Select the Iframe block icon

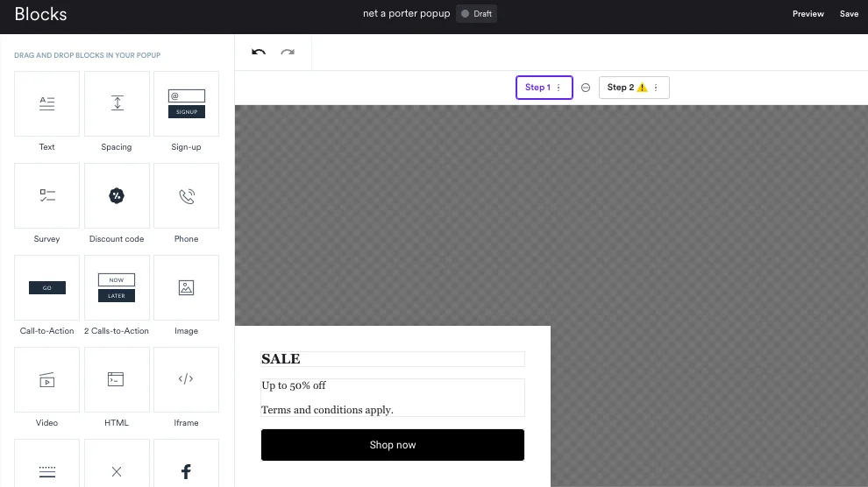point(187,380)
